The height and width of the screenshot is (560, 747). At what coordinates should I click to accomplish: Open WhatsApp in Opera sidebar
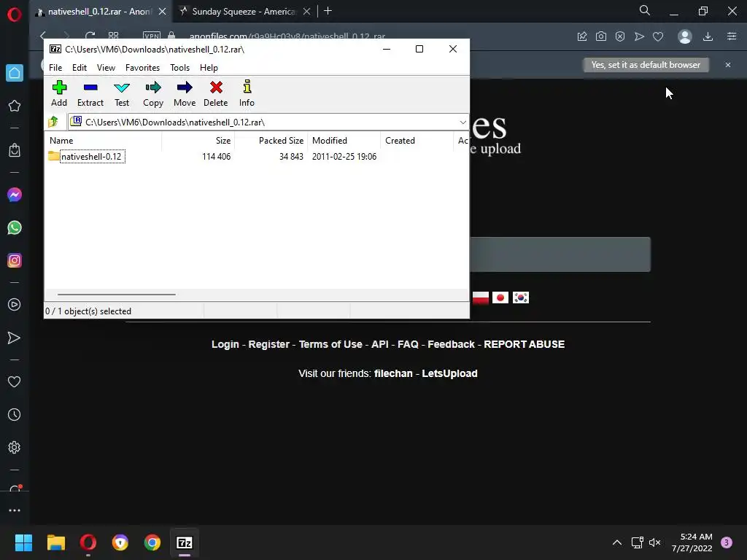[15, 227]
